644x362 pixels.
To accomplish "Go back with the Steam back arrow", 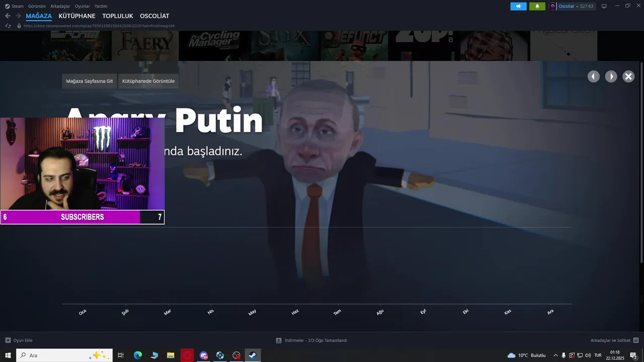I will 8,16.
